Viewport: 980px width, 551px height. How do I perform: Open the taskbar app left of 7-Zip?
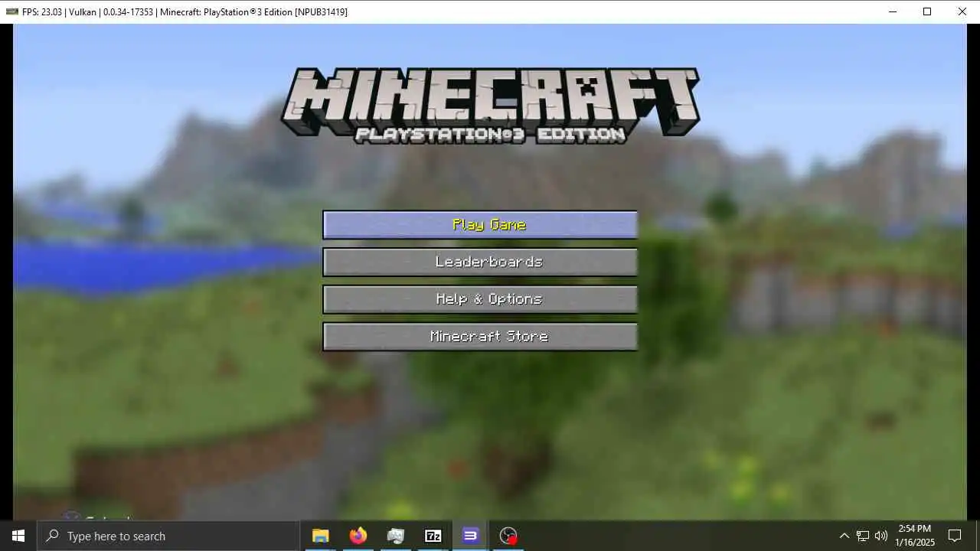(395, 536)
